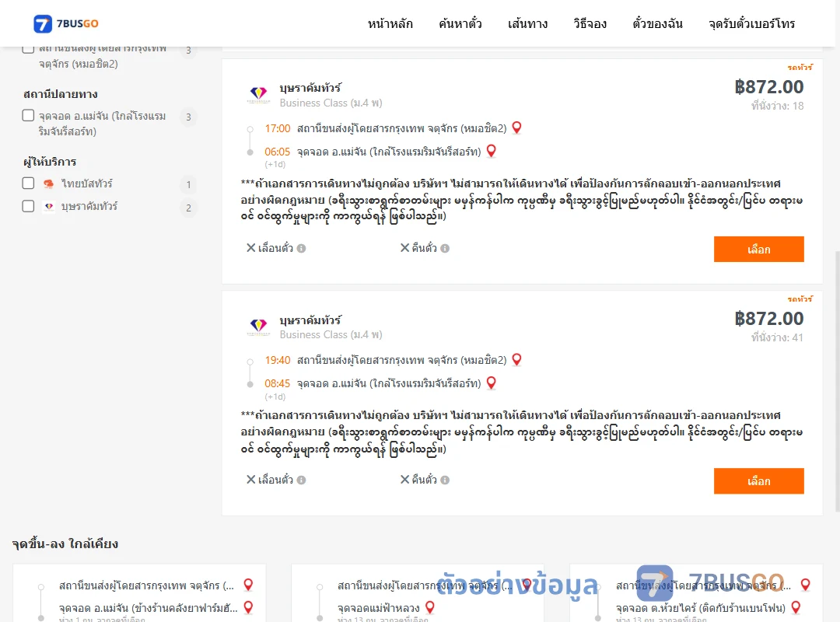
Task: Open the nearby route card to จุดจอดแม่ฟ้าหลวง
Action: 418,593
